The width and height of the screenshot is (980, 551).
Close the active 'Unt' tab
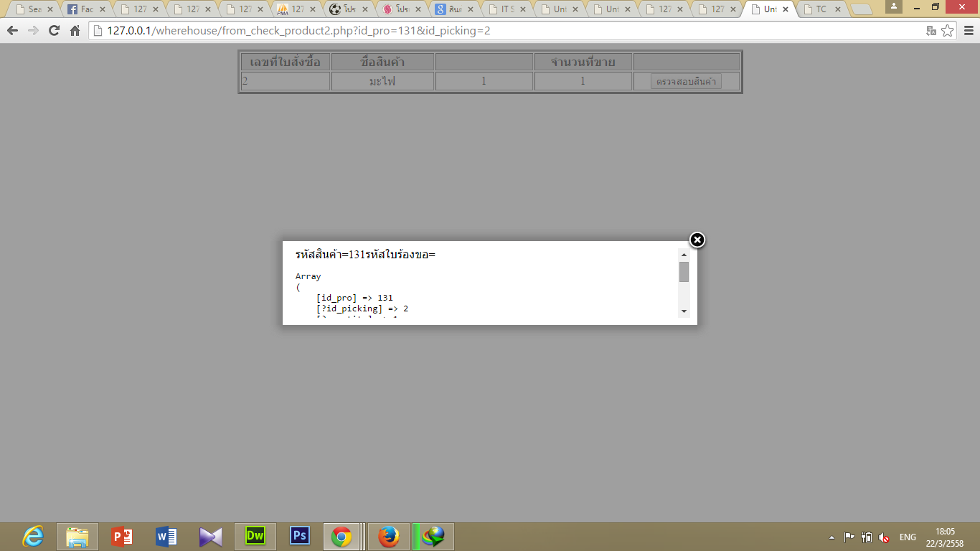(786, 9)
